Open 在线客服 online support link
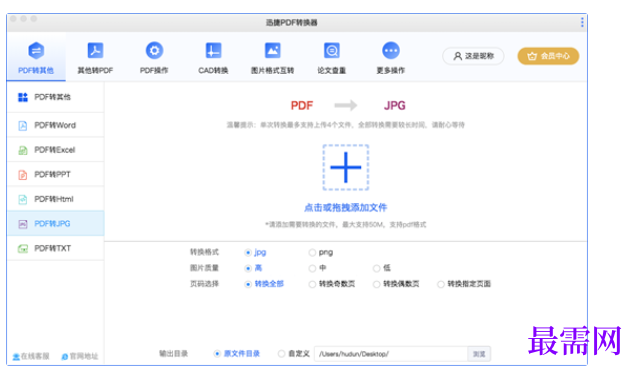Image resolution: width=640 pixels, height=372 pixels. [31, 356]
